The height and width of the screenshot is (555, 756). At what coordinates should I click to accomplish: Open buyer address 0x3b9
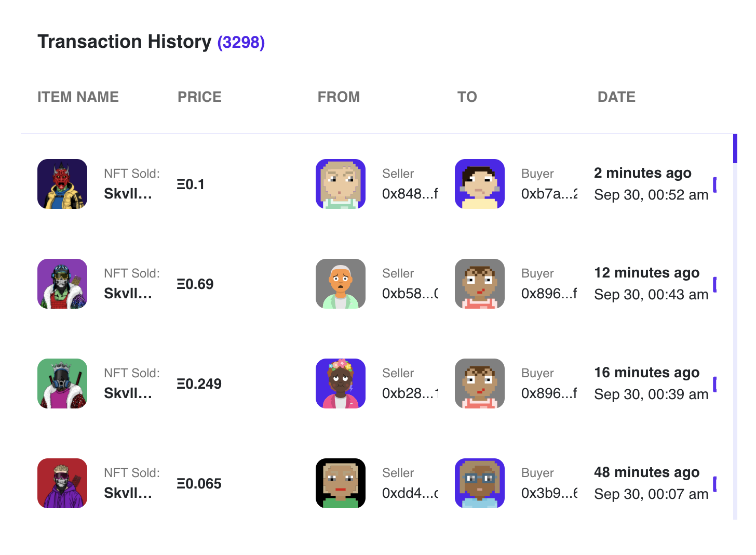(549, 493)
